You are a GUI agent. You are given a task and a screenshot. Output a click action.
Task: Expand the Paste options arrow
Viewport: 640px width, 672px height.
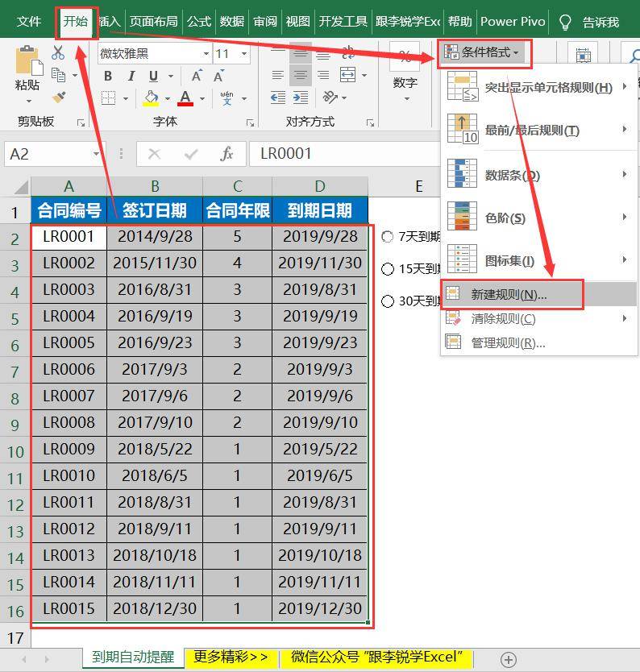(29, 102)
